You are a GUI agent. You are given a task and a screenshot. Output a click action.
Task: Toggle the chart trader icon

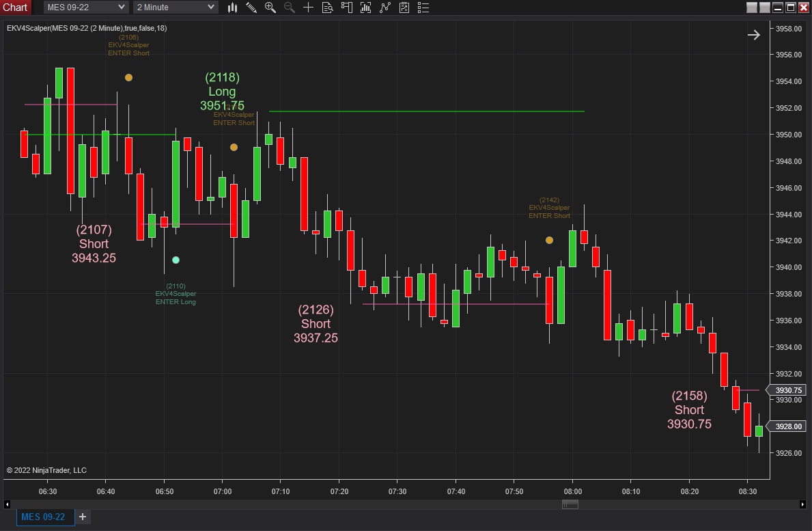coord(346,8)
